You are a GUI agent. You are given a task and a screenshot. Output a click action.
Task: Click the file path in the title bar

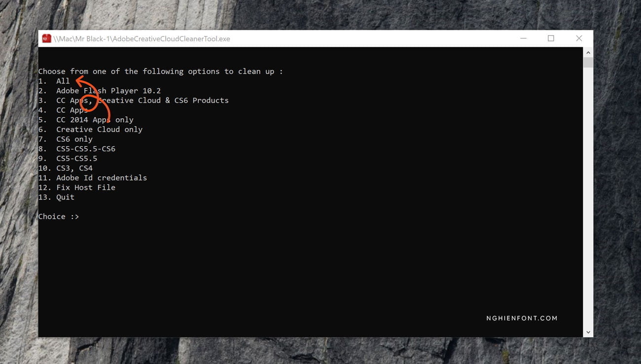point(142,38)
